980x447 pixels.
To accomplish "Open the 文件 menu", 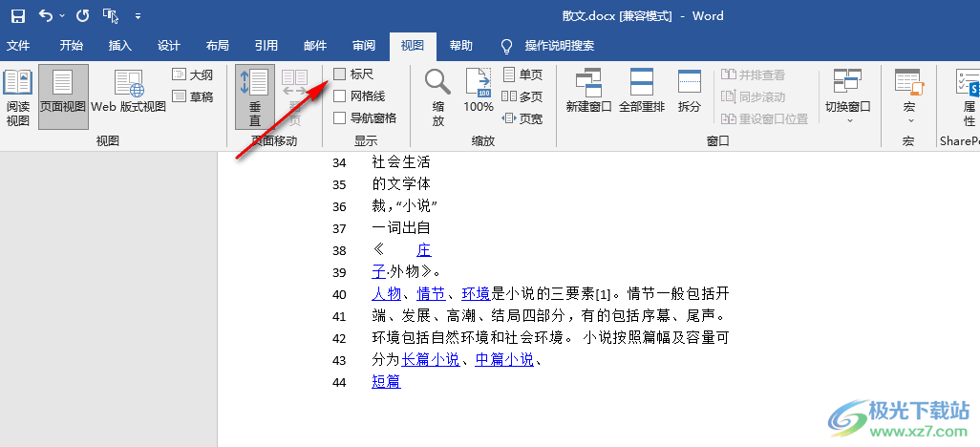I will (x=18, y=46).
